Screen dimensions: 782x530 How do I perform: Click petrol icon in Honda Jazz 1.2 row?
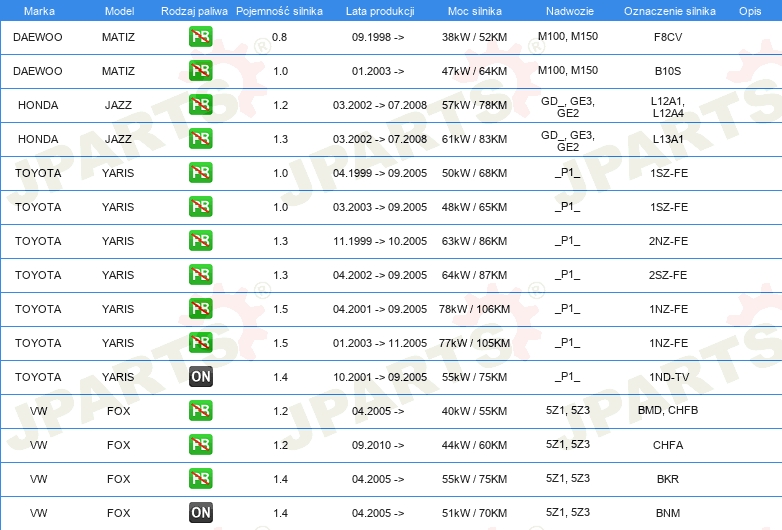[200, 105]
